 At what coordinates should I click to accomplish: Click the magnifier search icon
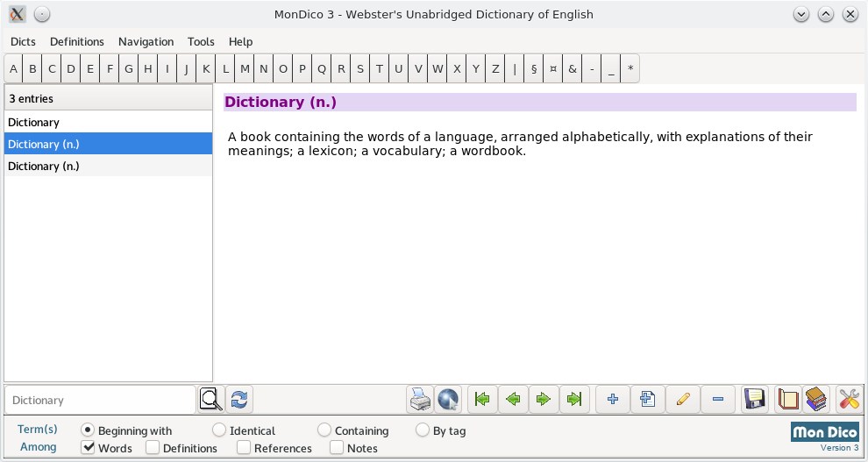(211, 400)
